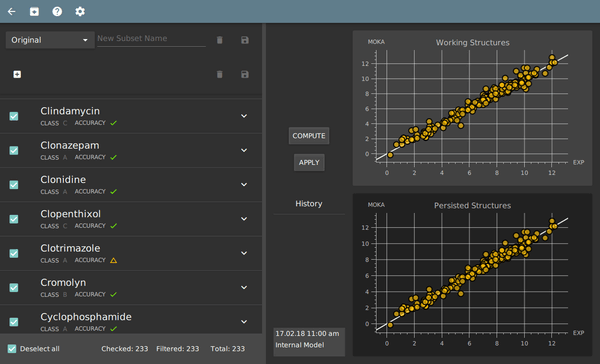This screenshot has height=364, width=600.
Task: Click the Clotrimazole compound name
Action: coord(70,248)
